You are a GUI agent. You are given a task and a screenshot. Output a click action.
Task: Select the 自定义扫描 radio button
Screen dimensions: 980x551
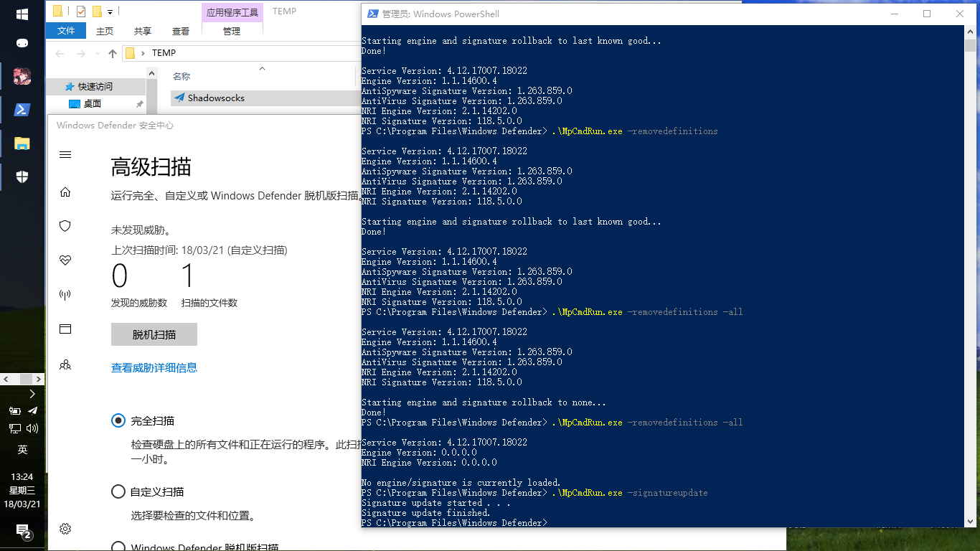118,491
